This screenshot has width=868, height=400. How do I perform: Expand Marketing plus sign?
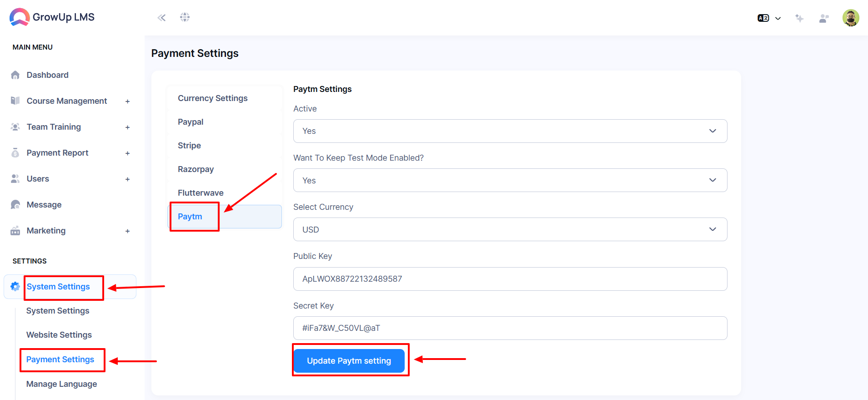127,231
